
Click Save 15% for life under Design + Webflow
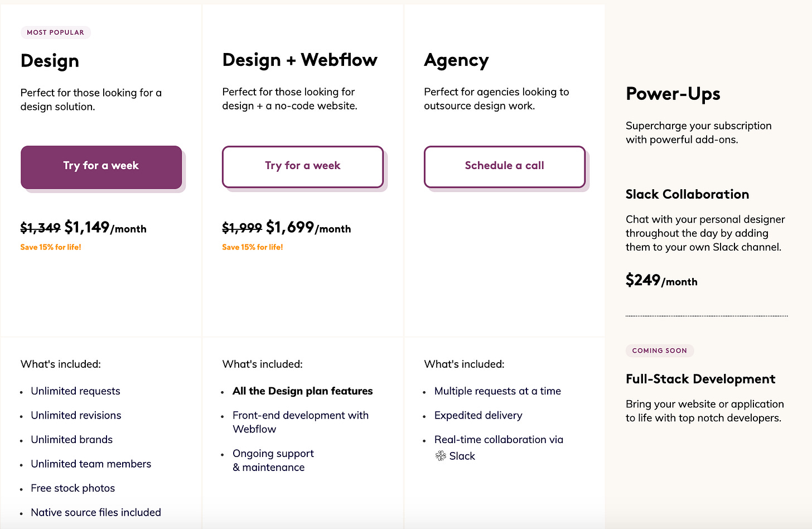click(x=253, y=247)
